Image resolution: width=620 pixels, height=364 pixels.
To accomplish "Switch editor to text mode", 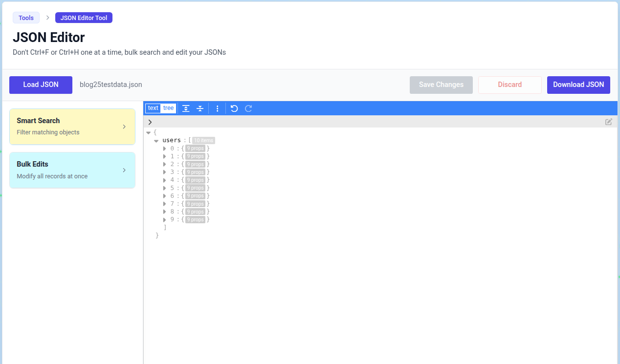I will pyautogui.click(x=153, y=108).
